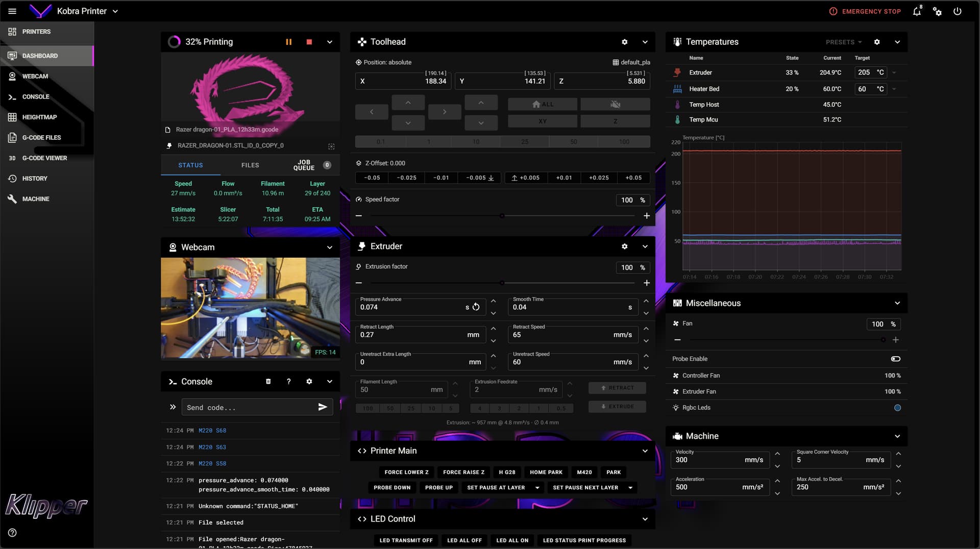This screenshot has width=980, height=549.
Task: Increase fan speed with plus icon
Action: pos(896,340)
